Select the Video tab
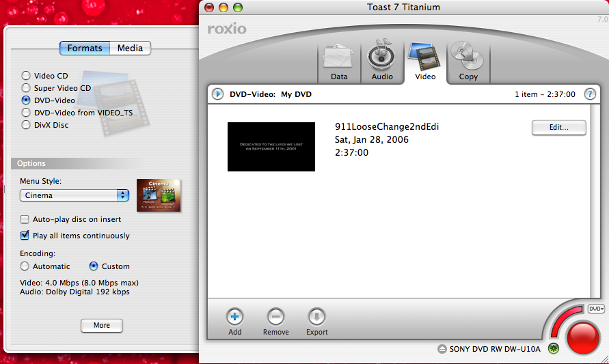Screen dimensions: 609x364 [425, 61]
